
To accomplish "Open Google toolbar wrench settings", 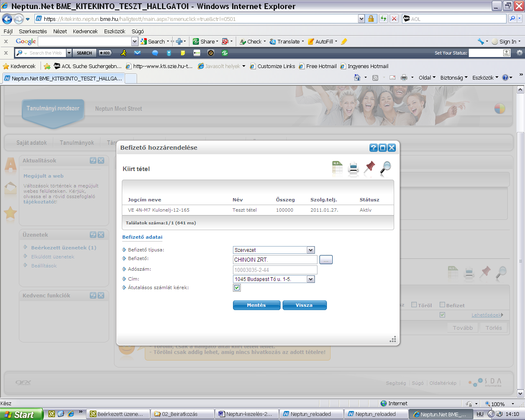I will 481,41.
